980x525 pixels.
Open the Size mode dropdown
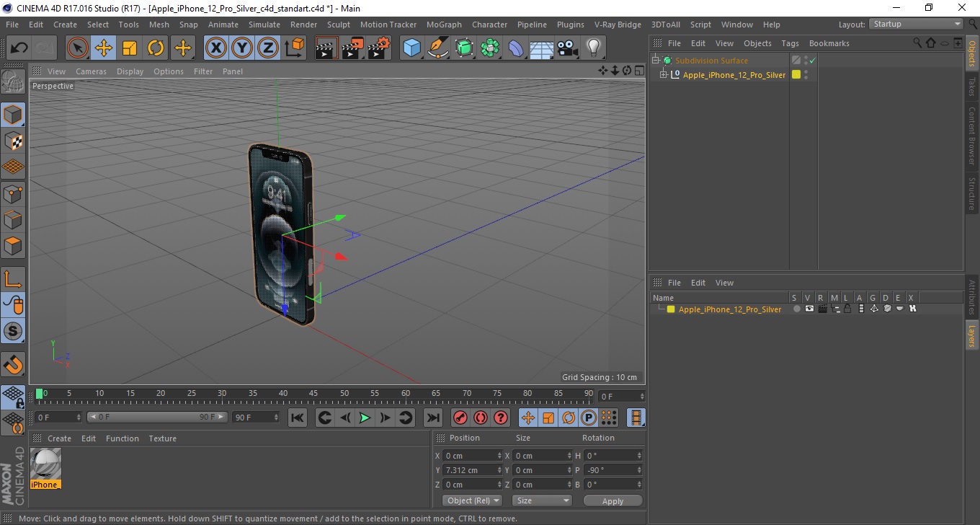point(542,500)
